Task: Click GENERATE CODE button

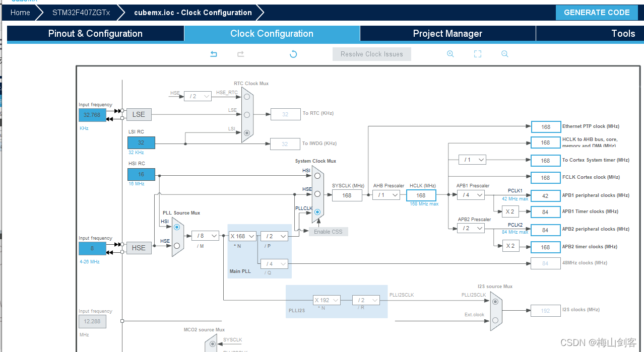Action: click(597, 13)
